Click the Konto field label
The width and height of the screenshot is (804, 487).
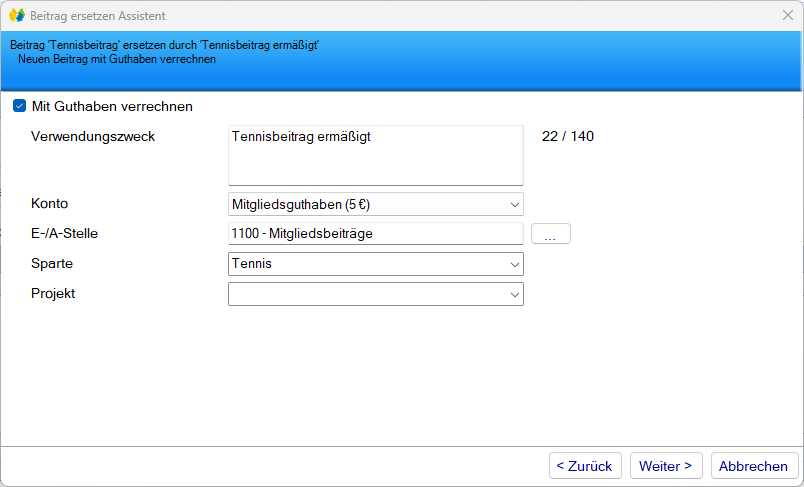pyautogui.click(x=50, y=203)
